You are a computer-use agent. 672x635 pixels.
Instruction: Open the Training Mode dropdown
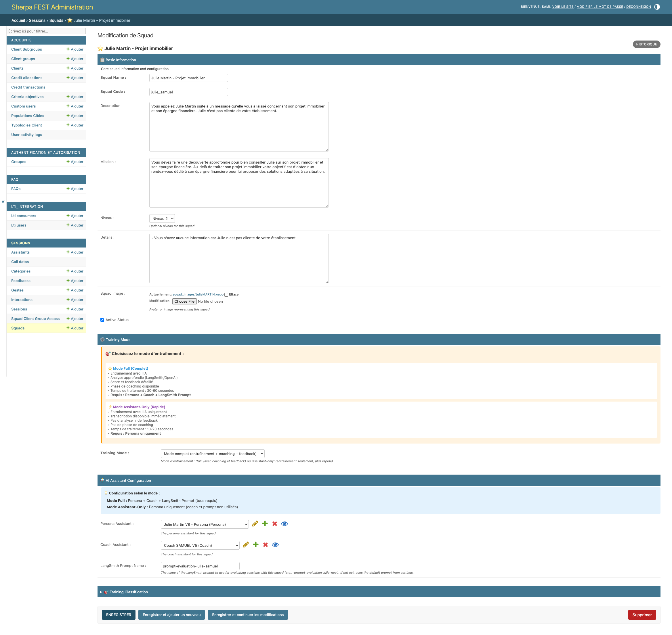coord(212,454)
